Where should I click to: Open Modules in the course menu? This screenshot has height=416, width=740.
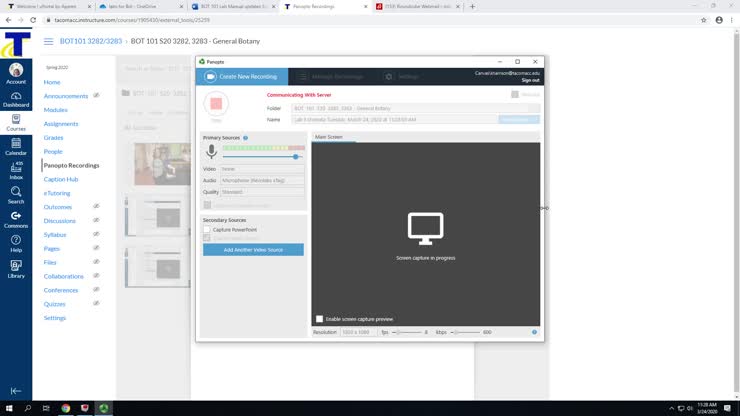pos(56,110)
